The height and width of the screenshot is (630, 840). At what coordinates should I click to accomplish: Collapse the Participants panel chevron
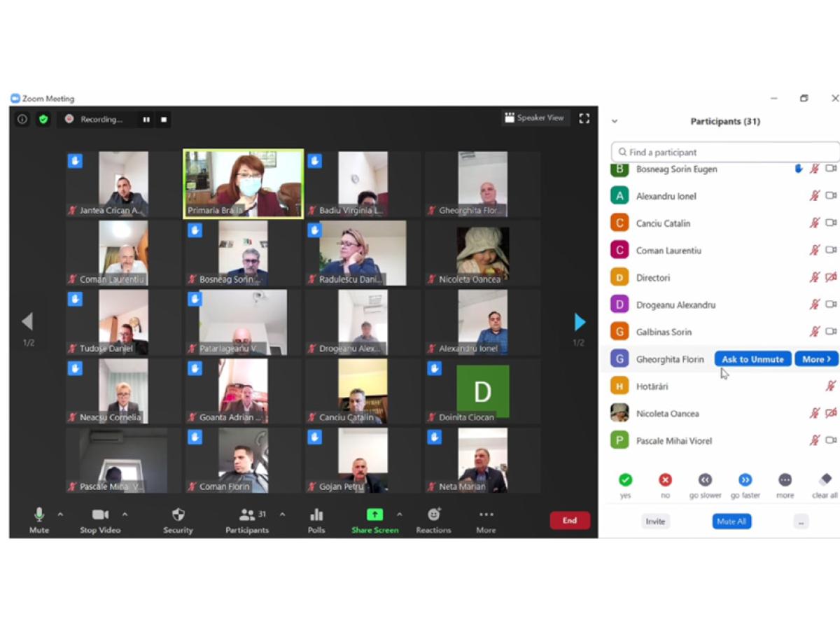615,121
